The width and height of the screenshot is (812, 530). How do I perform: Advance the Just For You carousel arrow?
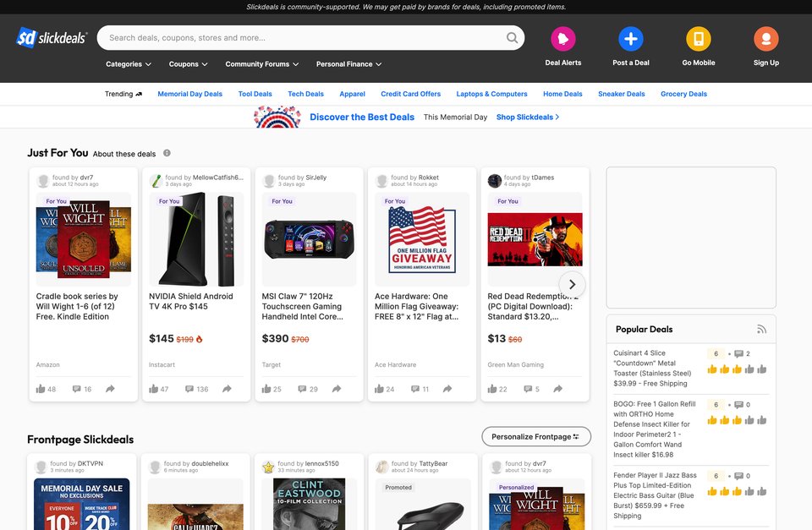pyautogui.click(x=573, y=284)
